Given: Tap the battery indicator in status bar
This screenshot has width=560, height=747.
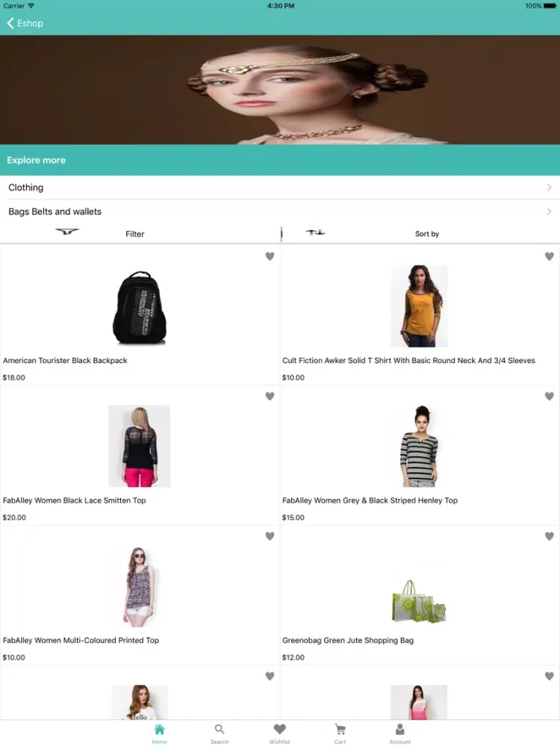Looking at the screenshot, I should pos(550,6).
